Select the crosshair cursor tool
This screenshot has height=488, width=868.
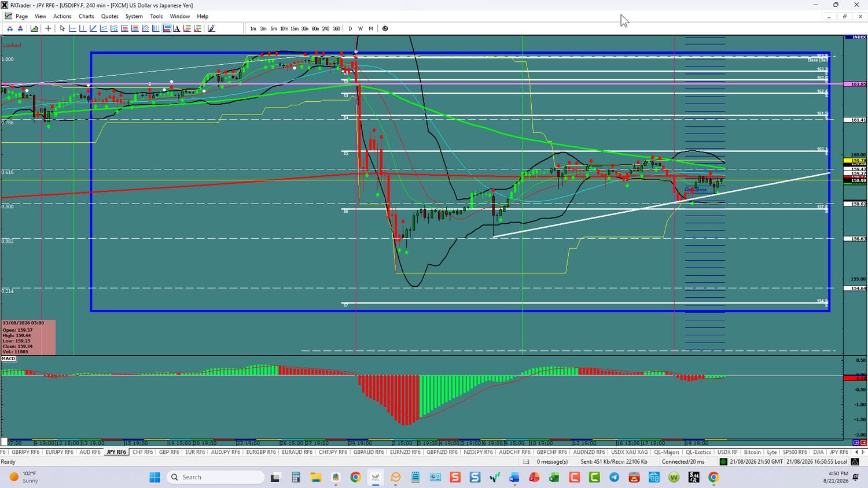[x=48, y=28]
